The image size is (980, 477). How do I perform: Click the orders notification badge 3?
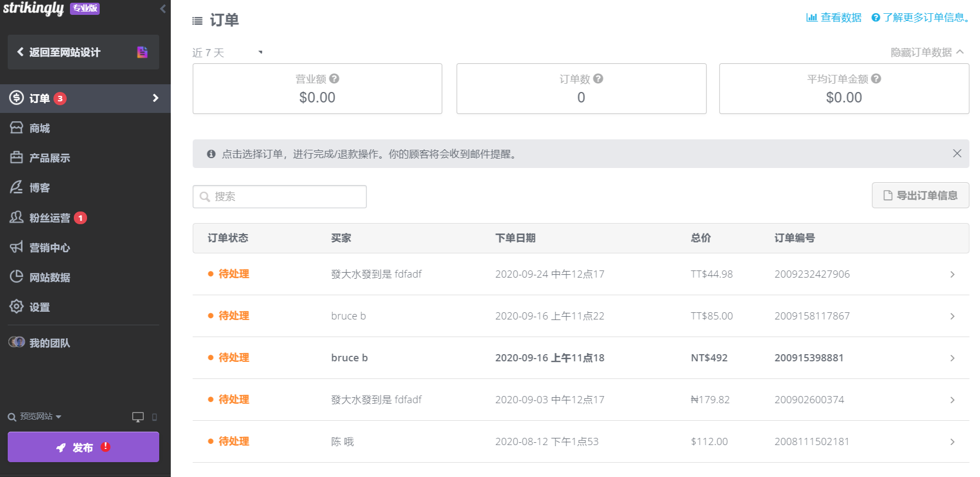coord(60,99)
